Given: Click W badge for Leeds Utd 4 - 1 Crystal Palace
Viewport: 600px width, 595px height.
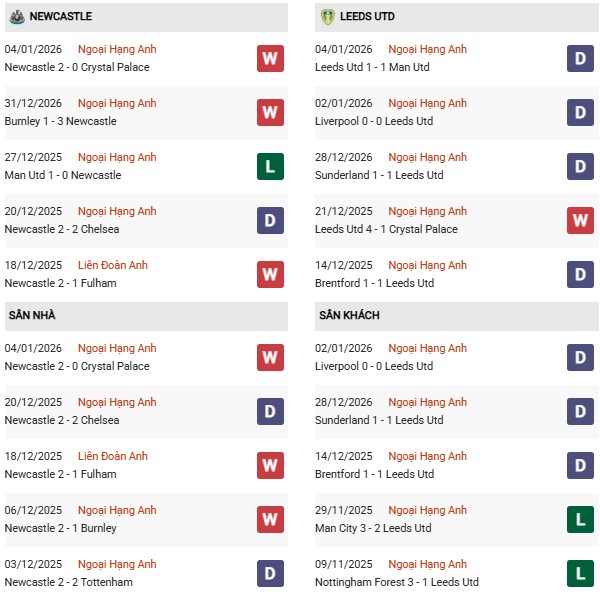Looking at the screenshot, I should (x=580, y=220).
